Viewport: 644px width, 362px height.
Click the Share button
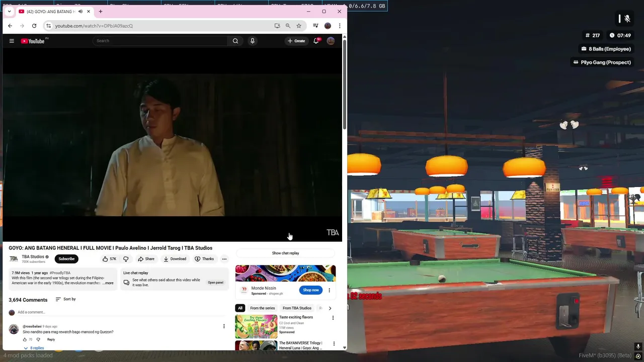point(146,259)
